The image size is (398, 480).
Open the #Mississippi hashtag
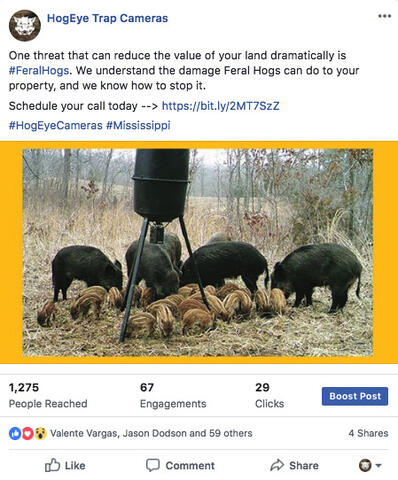pyautogui.click(x=138, y=125)
